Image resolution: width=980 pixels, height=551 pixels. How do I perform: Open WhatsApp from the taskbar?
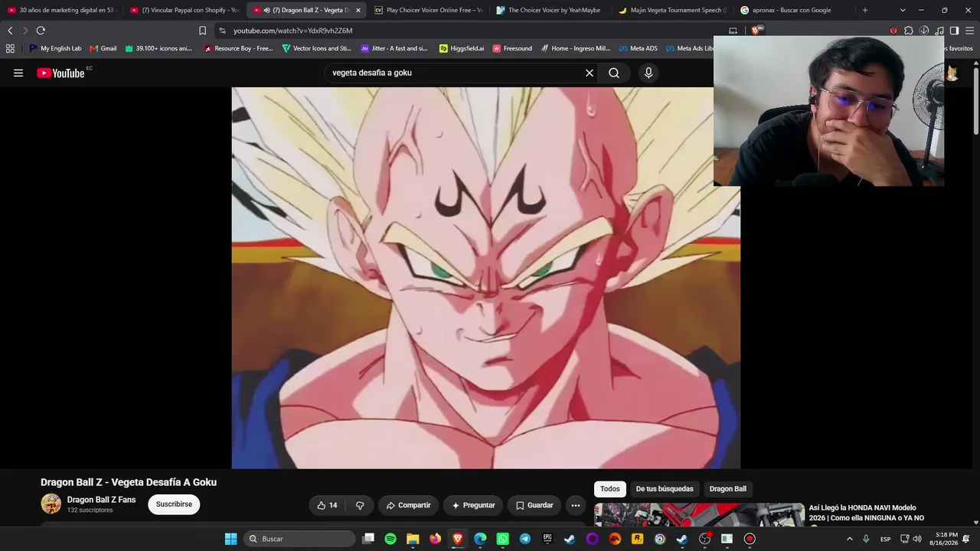point(502,539)
